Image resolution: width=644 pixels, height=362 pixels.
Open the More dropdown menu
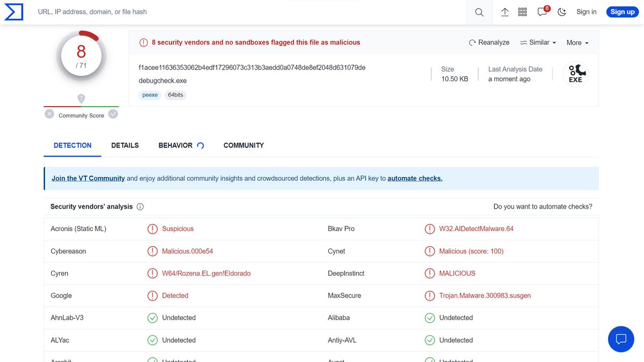coord(577,42)
